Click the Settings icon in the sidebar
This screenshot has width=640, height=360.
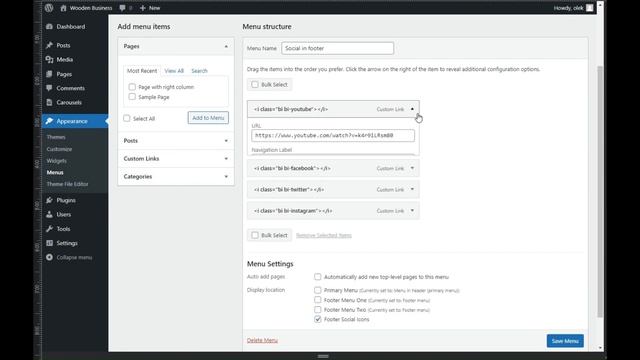(49, 243)
